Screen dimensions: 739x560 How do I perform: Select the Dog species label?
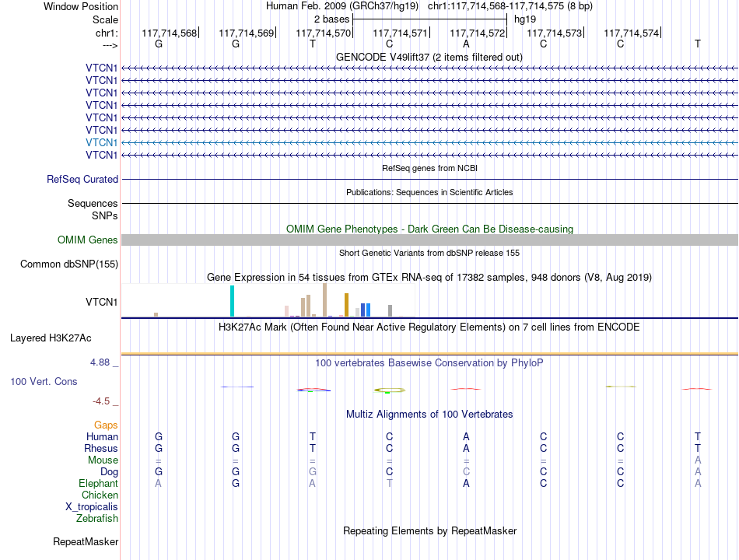[x=109, y=471]
